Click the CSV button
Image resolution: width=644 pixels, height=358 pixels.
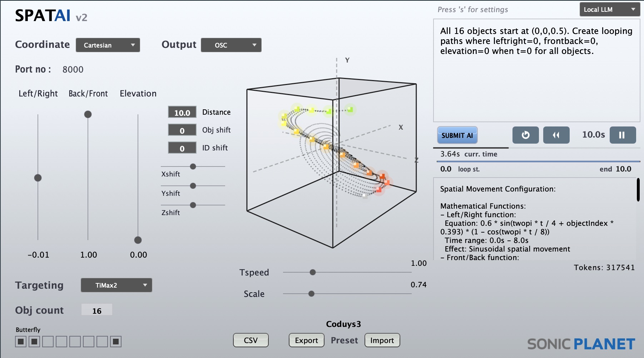(x=251, y=340)
